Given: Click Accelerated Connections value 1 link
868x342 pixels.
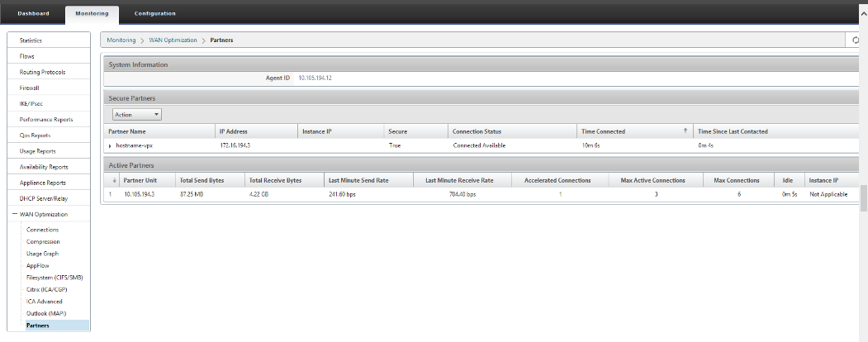Looking at the screenshot, I should coord(560,194).
